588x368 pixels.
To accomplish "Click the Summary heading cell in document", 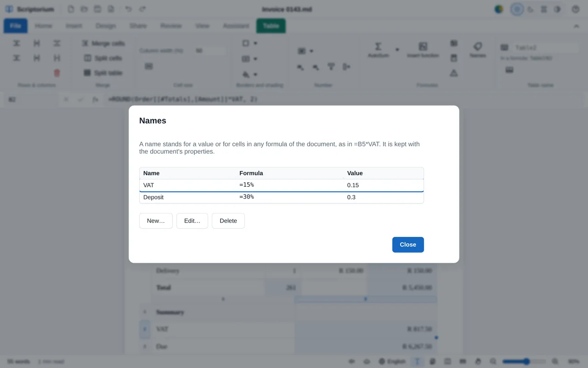I will [223, 312].
